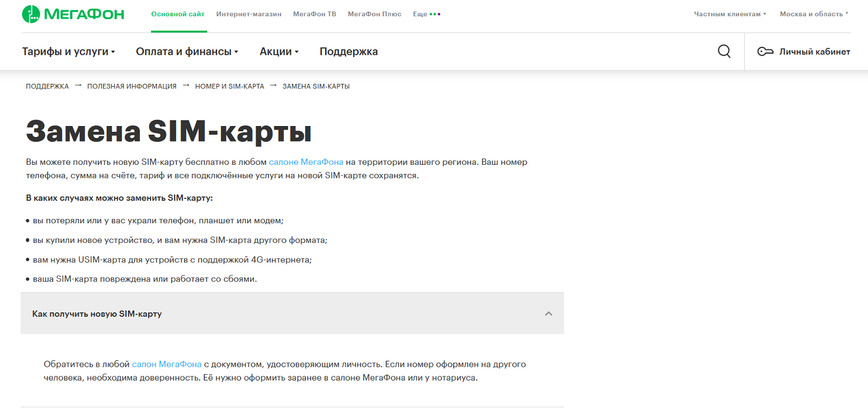Go to ПОДДЕРЖКА breadcrumb
Viewport: 868px width, 414px height.
(47, 86)
